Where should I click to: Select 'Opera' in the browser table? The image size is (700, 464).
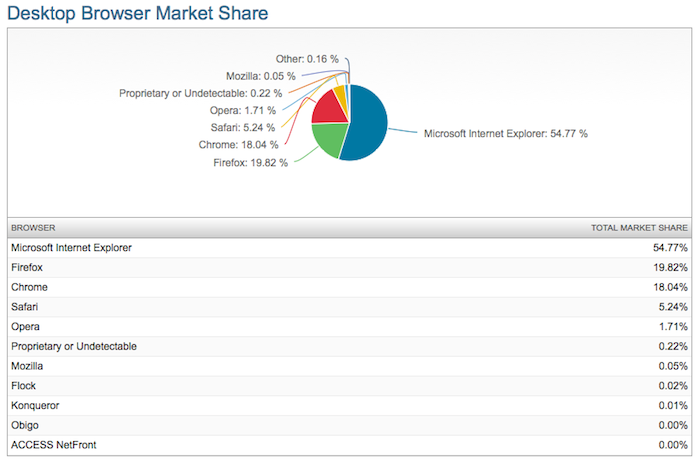tap(25, 326)
